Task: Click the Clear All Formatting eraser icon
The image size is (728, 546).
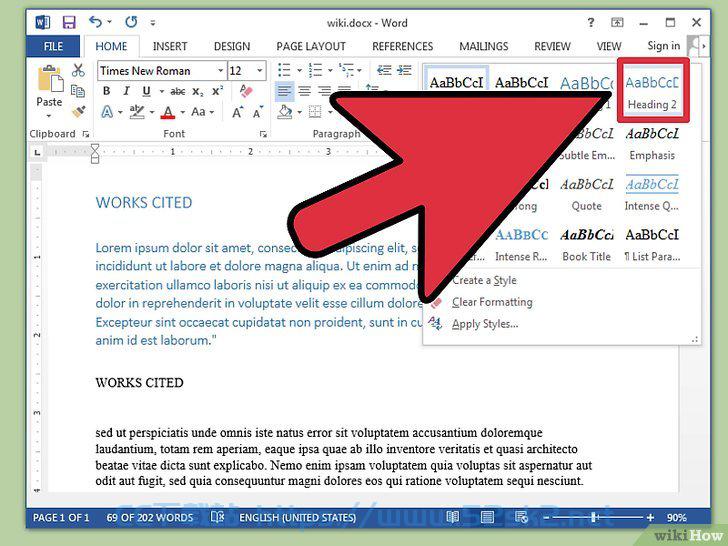Action: [246, 91]
